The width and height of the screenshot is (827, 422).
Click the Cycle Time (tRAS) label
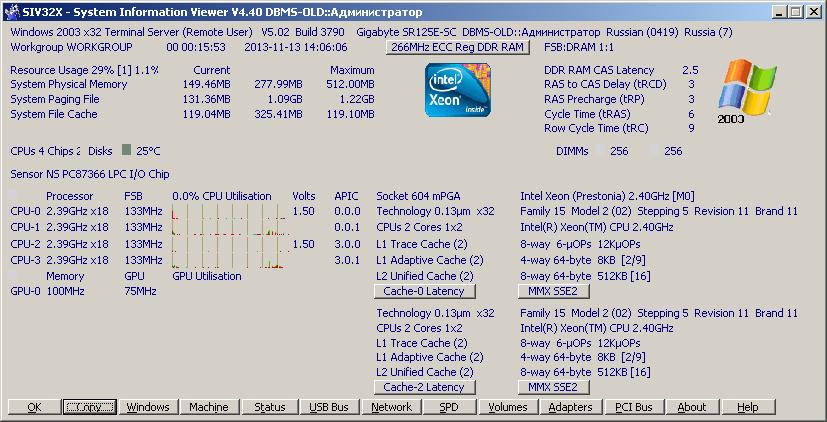[587, 114]
